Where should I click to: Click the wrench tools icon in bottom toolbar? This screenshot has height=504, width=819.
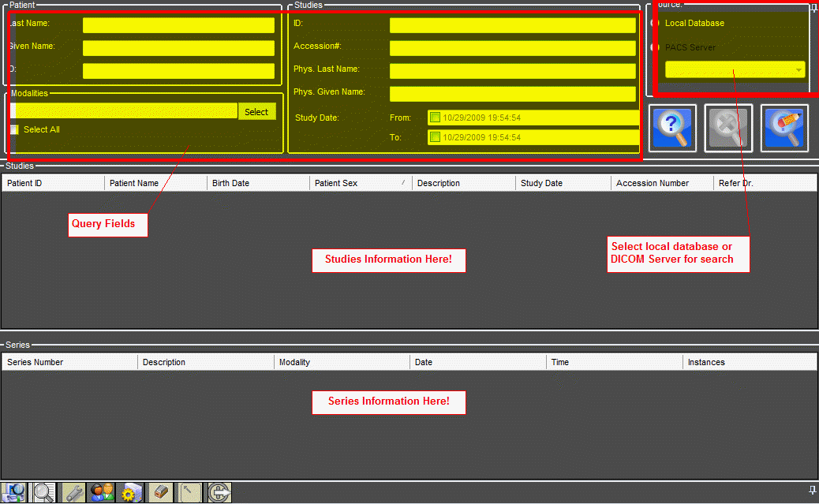pos(74,493)
